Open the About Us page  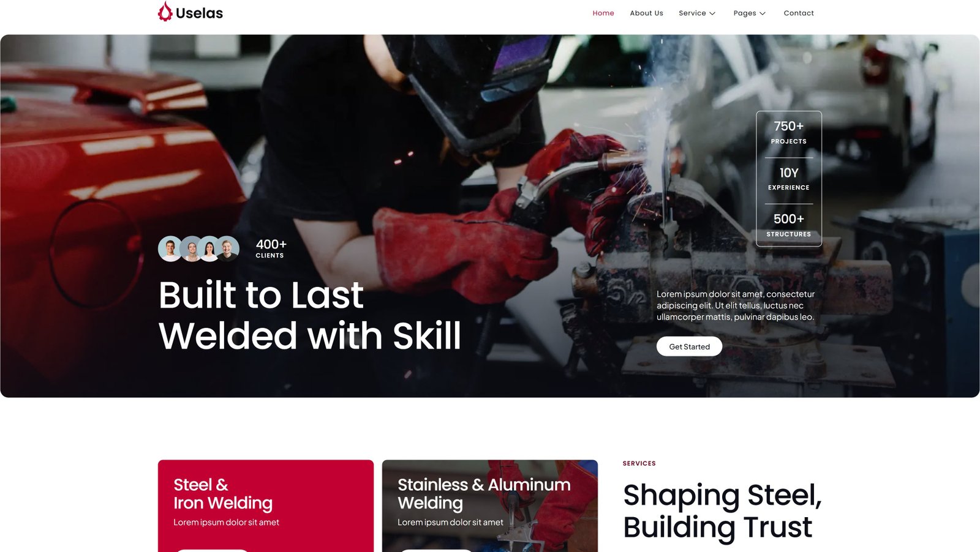[x=646, y=13]
